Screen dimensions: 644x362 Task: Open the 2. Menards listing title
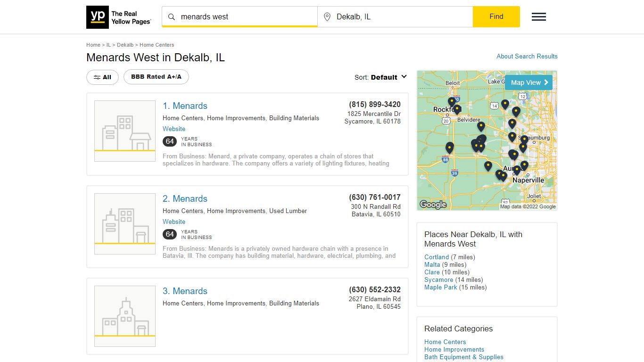pyautogui.click(x=185, y=199)
